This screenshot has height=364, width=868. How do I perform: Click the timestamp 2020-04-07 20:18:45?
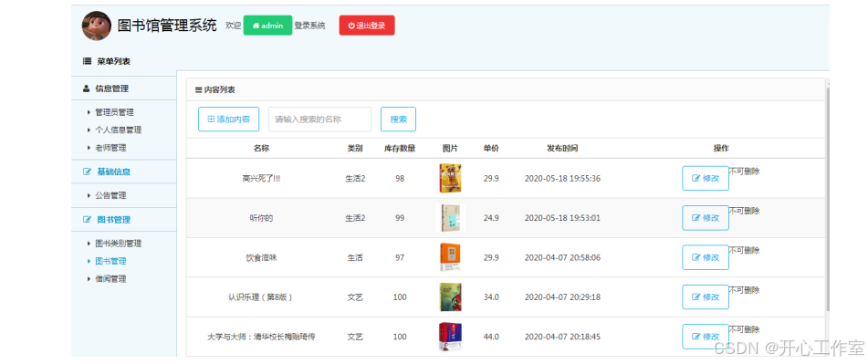click(562, 337)
